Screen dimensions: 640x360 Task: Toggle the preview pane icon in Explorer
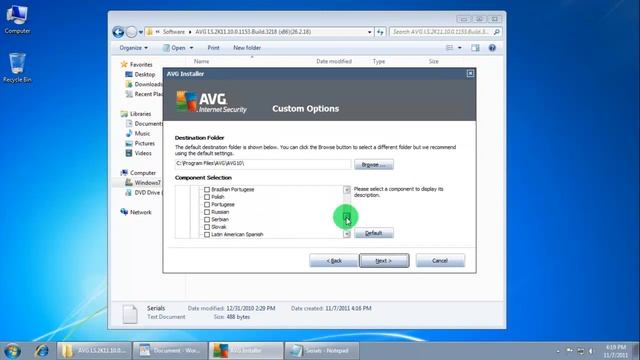475,48
